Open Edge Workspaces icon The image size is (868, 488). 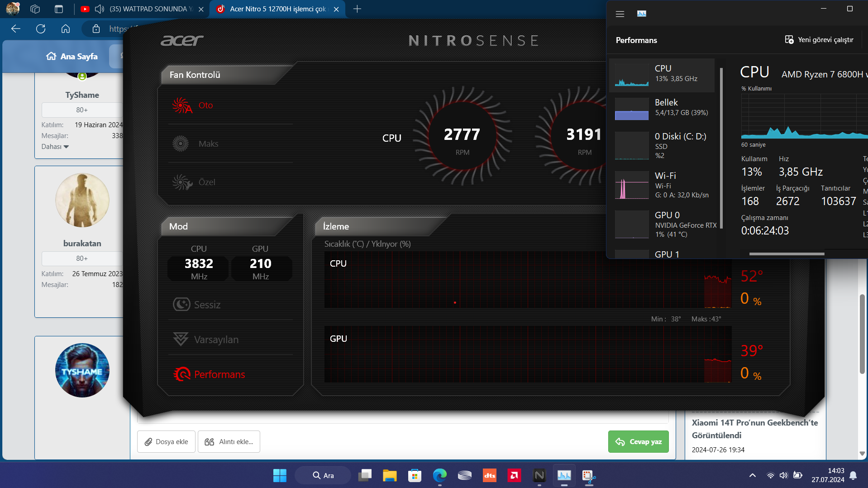click(35, 9)
